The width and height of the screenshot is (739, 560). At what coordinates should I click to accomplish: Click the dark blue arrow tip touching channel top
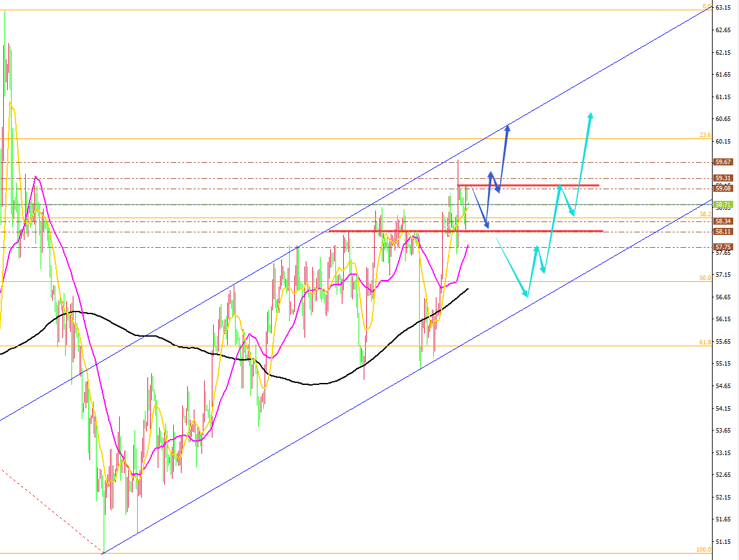[508, 127]
